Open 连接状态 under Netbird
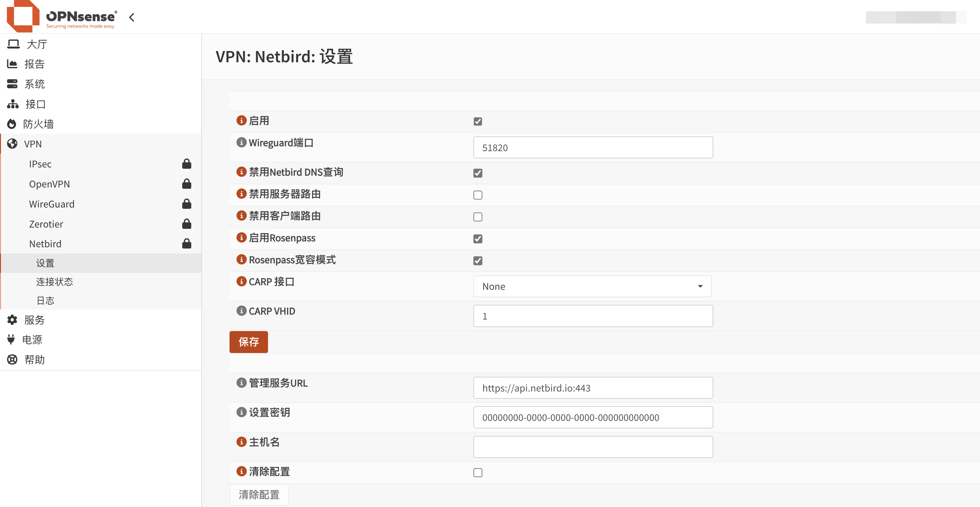Screen dimensions: 980x507 [54, 282]
